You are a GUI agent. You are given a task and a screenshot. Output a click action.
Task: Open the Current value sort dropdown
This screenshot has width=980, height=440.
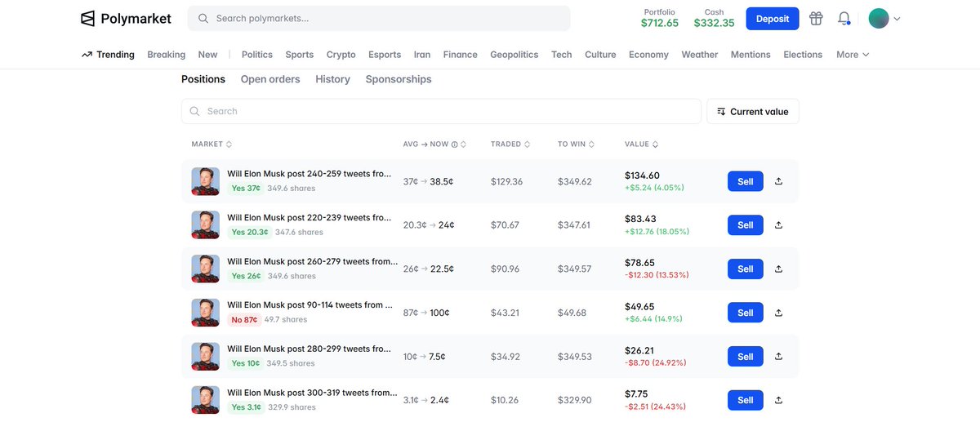coord(753,112)
